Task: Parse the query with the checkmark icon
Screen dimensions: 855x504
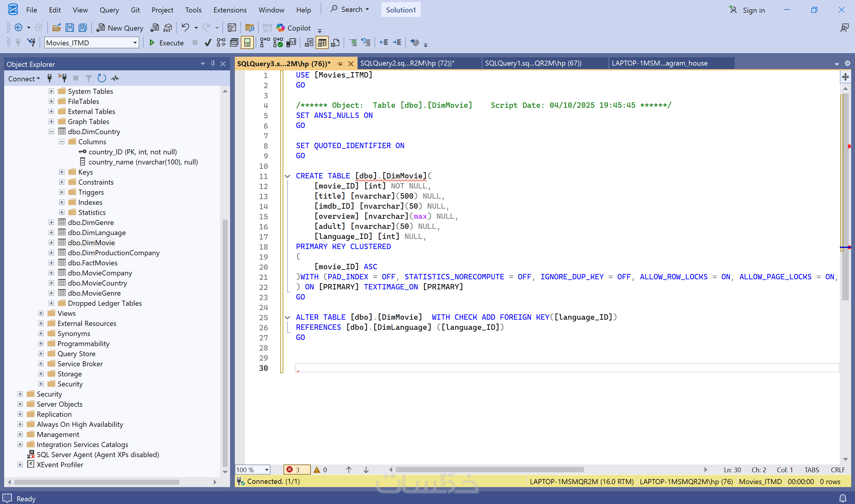Action: 208,42
